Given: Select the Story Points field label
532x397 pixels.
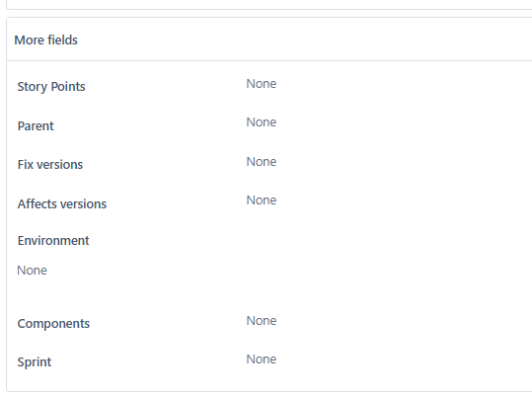Looking at the screenshot, I should click(51, 87).
